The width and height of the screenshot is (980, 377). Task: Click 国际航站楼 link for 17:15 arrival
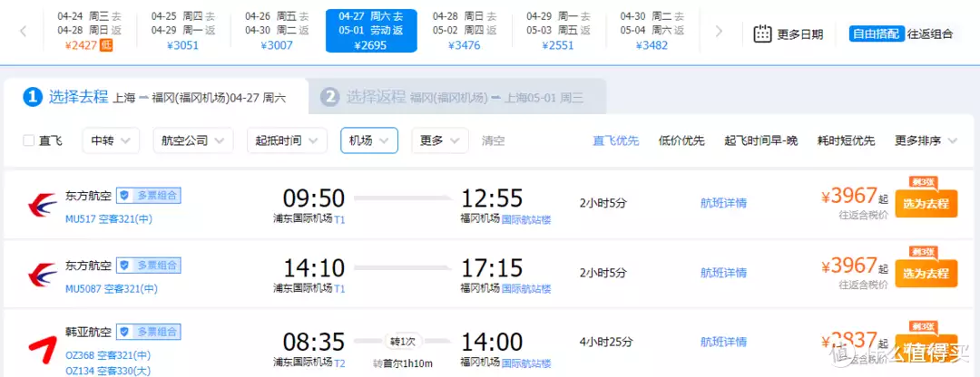pos(526,288)
